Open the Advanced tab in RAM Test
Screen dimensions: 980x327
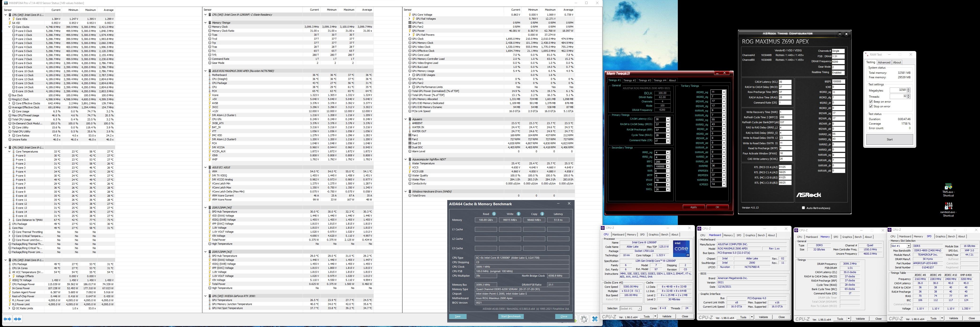(x=884, y=62)
